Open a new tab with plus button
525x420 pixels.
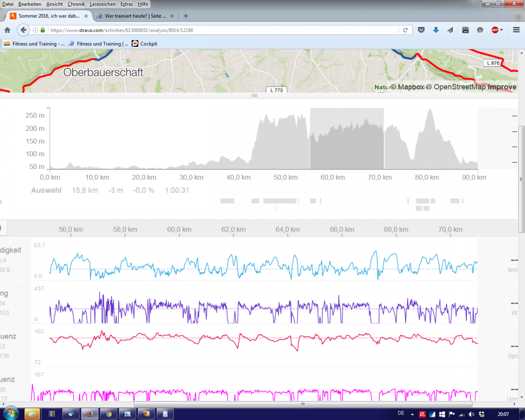(x=185, y=16)
